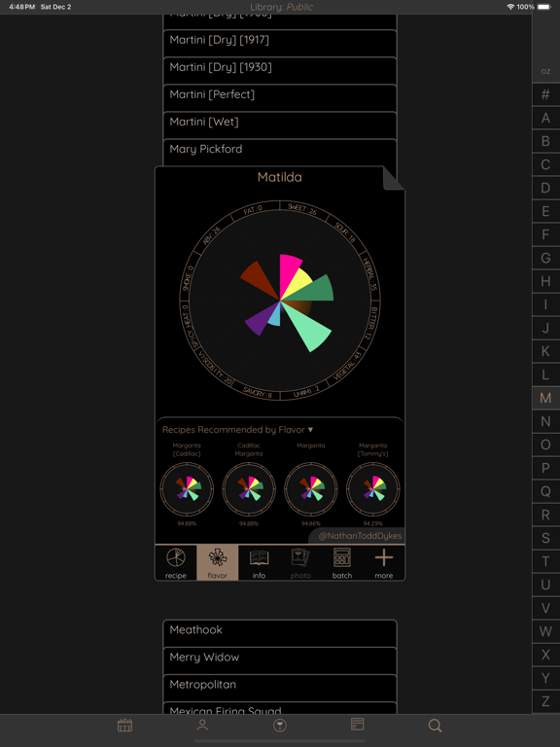
Task: Open Martini [Wet] recipe
Action: 280,125
